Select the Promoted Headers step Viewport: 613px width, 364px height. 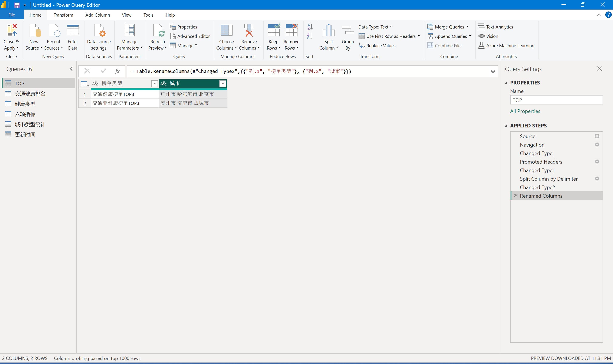[541, 162]
